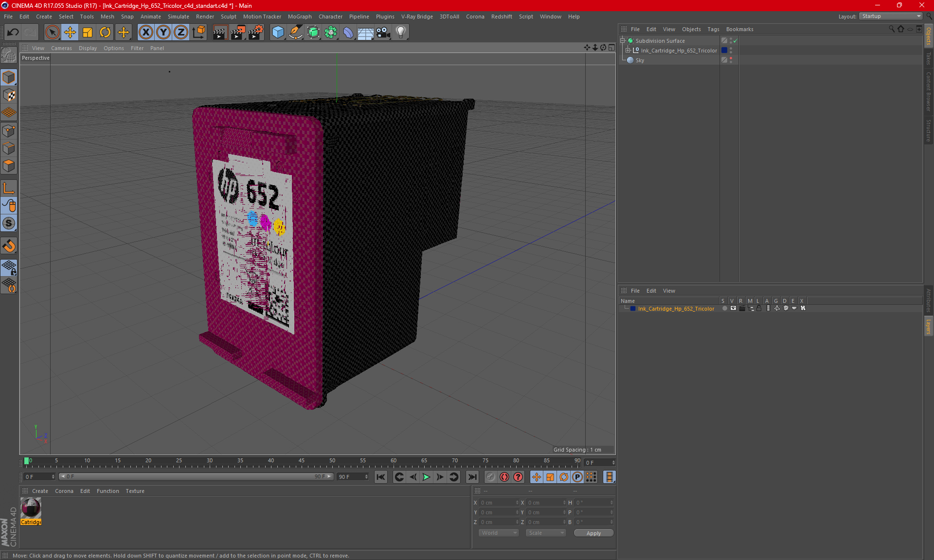Click the Undo arrow icon

click(x=13, y=33)
